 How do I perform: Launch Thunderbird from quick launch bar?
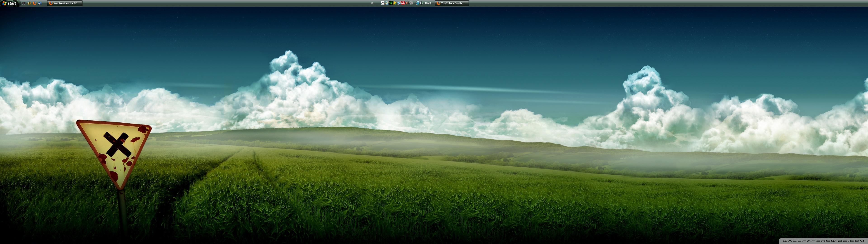(x=40, y=3)
